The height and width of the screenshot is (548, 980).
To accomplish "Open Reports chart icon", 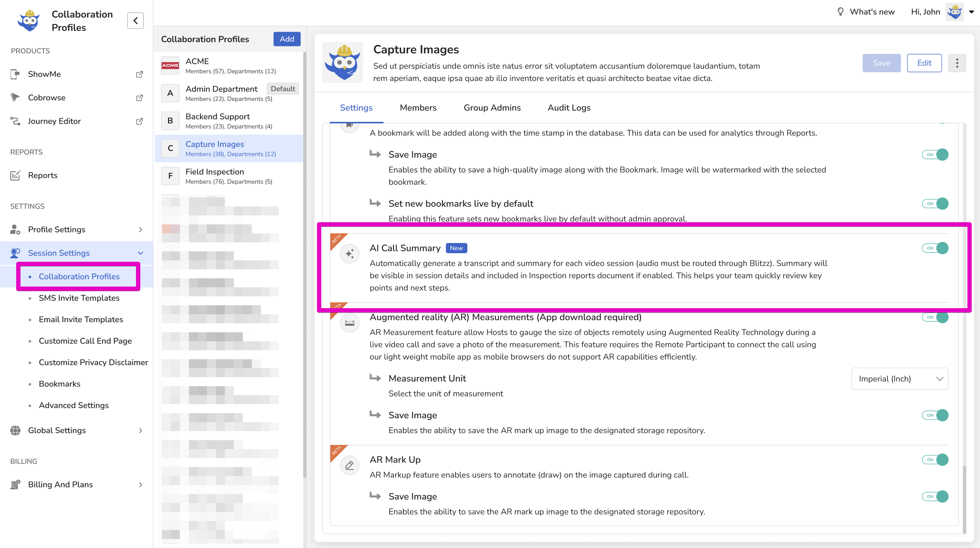I will (15, 175).
